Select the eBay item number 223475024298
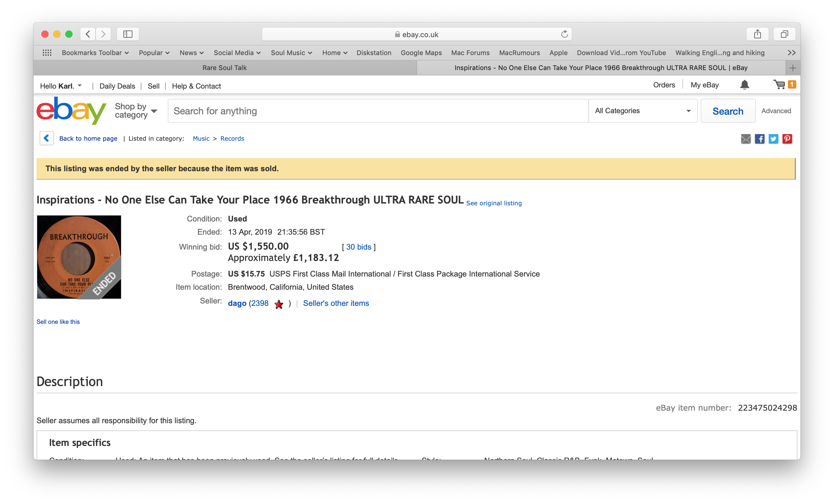Viewport: 834px width, 504px height. (x=767, y=408)
